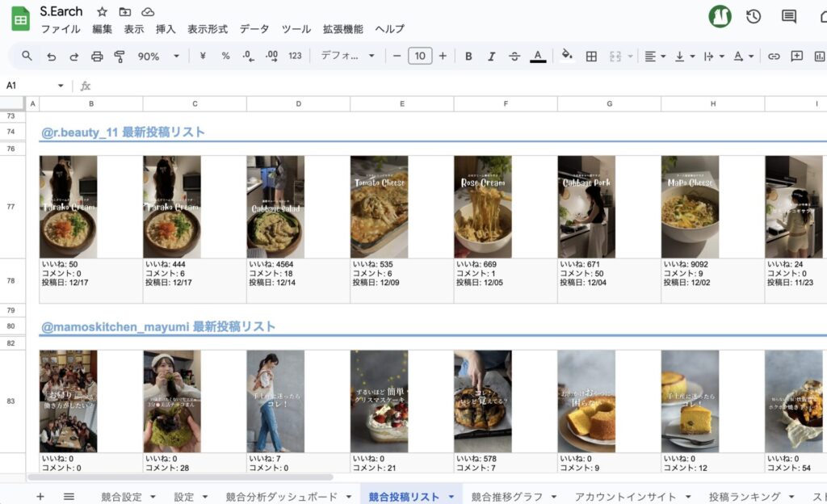Screen dimensions: 827x504
Task: Open the horizontal align dropdown
Action: tap(655, 57)
